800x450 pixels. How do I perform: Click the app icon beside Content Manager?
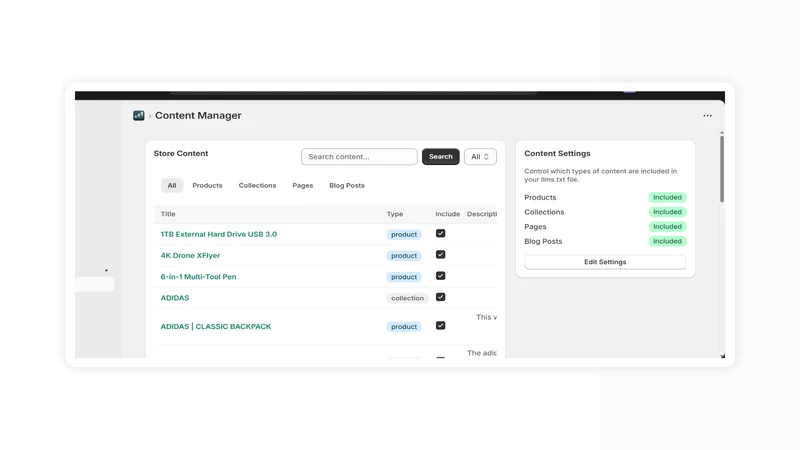tap(139, 115)
